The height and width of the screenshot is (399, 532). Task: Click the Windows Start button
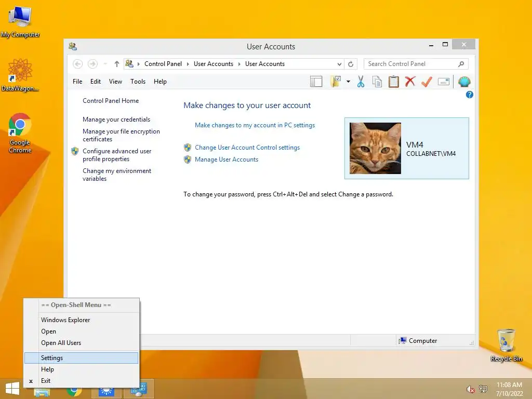tap(12, 389)
